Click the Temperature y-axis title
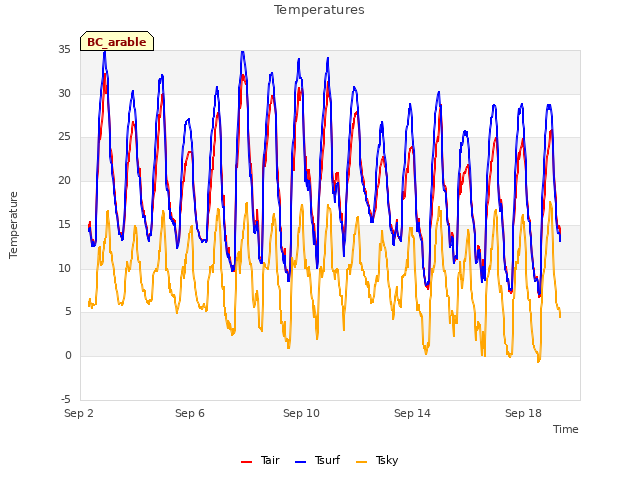Image resolution: width=640 pixels, height=480 pixels. pyautogui.click(x=13, y=225)
